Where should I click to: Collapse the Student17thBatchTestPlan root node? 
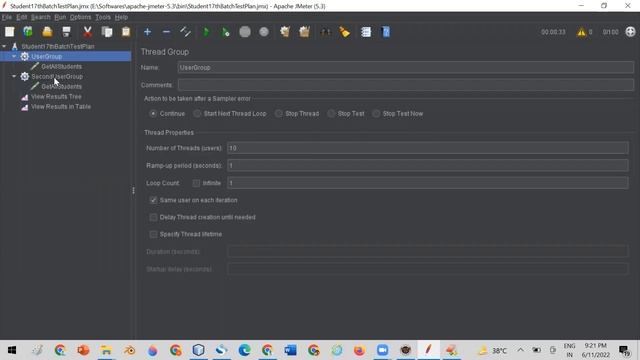tap(4, 47)
